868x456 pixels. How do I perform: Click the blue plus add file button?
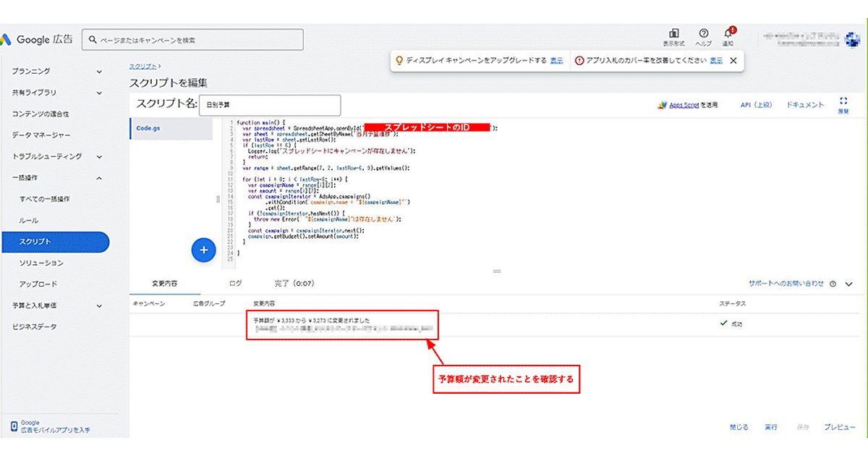tap(203, 250)
